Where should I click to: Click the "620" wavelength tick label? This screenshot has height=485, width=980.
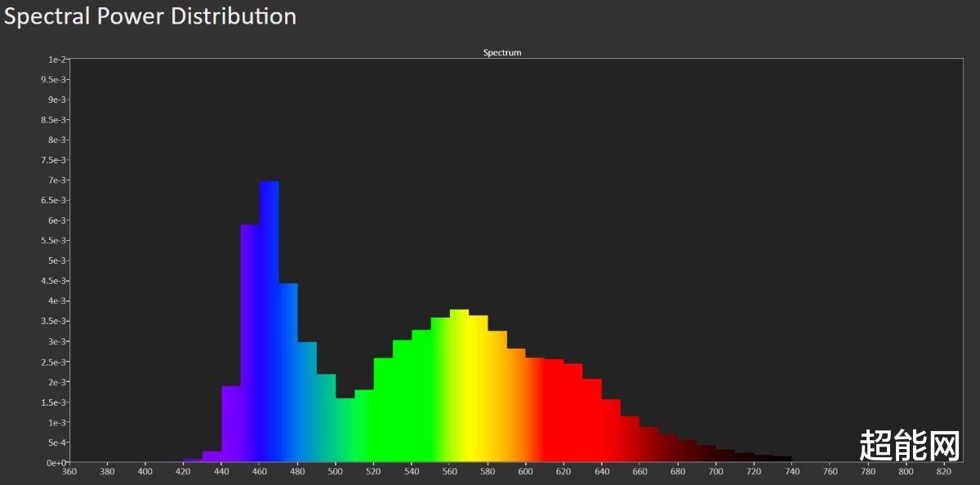563,472
